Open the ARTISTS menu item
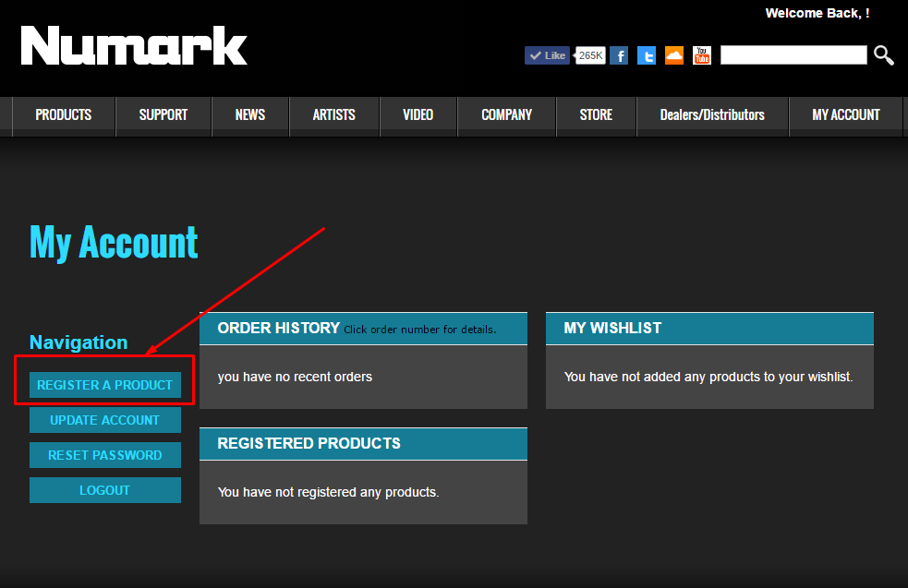The image size is (908, 588). [x=334, y=115]
